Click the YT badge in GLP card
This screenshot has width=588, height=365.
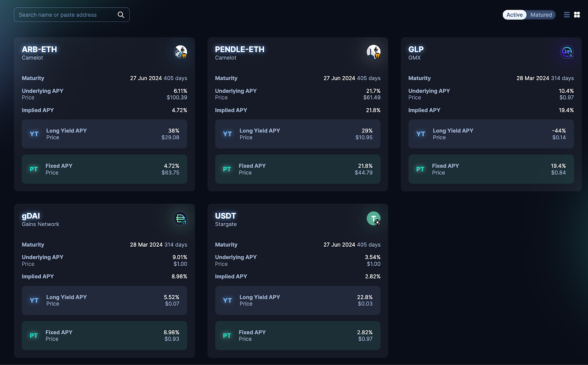[x=421, y=134]
